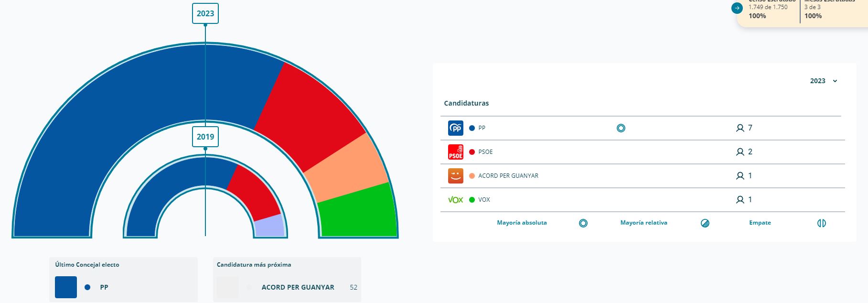Click the absolute majority icon in PP row
868x303 pixels.
pyautogui.click(x=621, y=128)
